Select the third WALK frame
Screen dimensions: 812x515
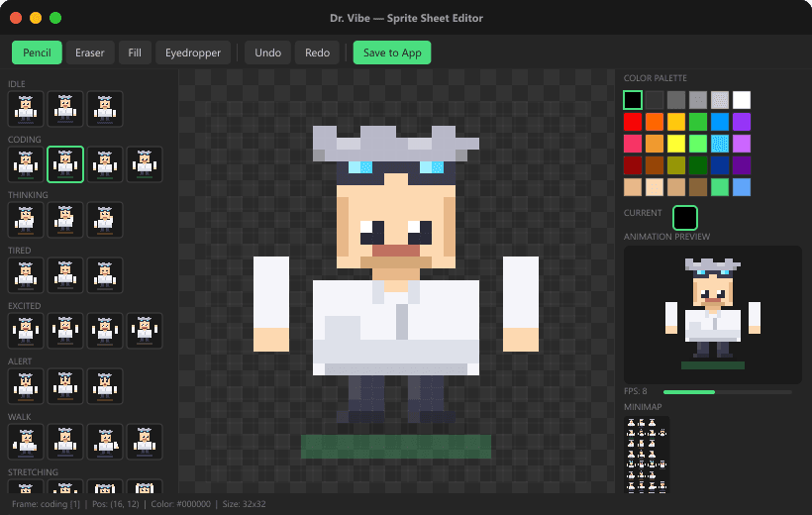tap(105, 442)
